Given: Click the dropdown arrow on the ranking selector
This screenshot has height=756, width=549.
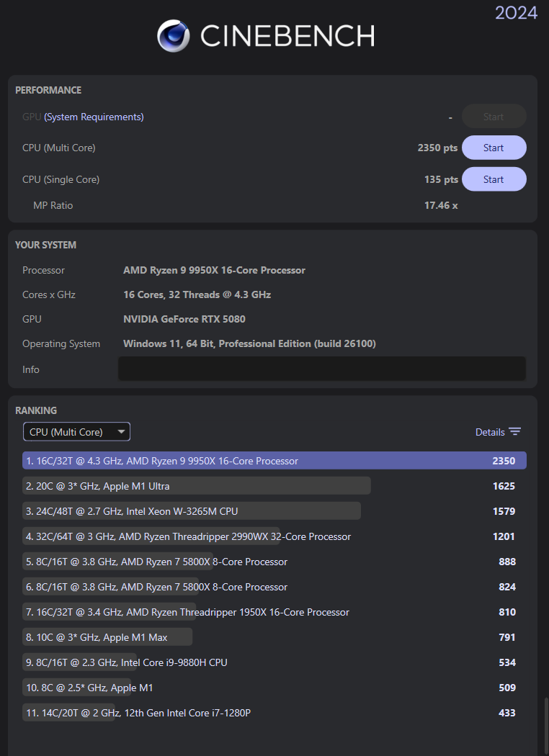Looking at the screenshot, I should point(121,431).
